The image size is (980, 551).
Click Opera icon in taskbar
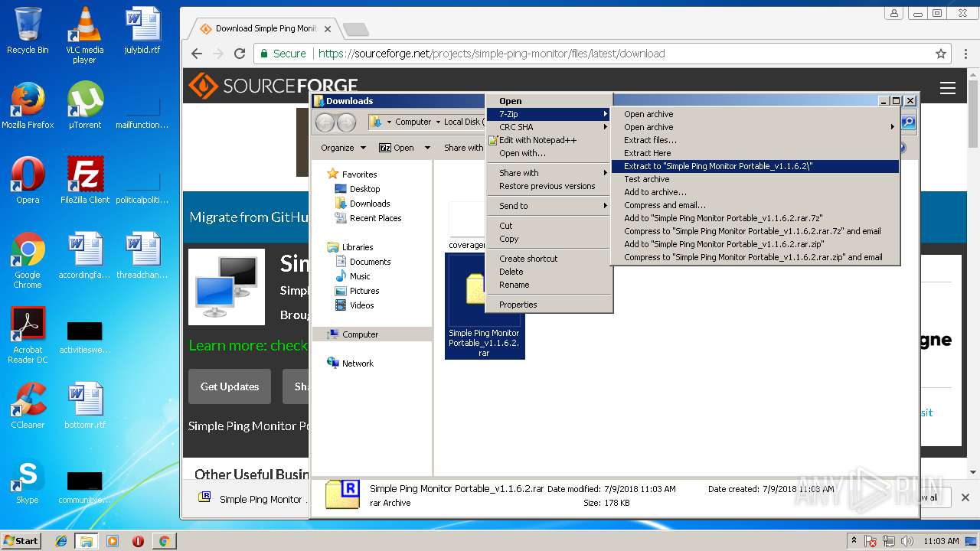[x=138, y=541]
